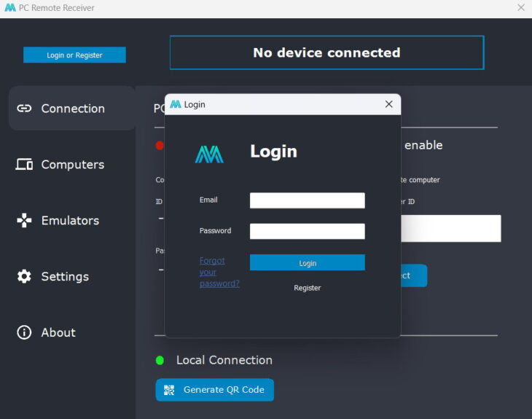Screen dimensions: 532x419
Task: Switch to the Emulators section label
Action: coord(70,221)
